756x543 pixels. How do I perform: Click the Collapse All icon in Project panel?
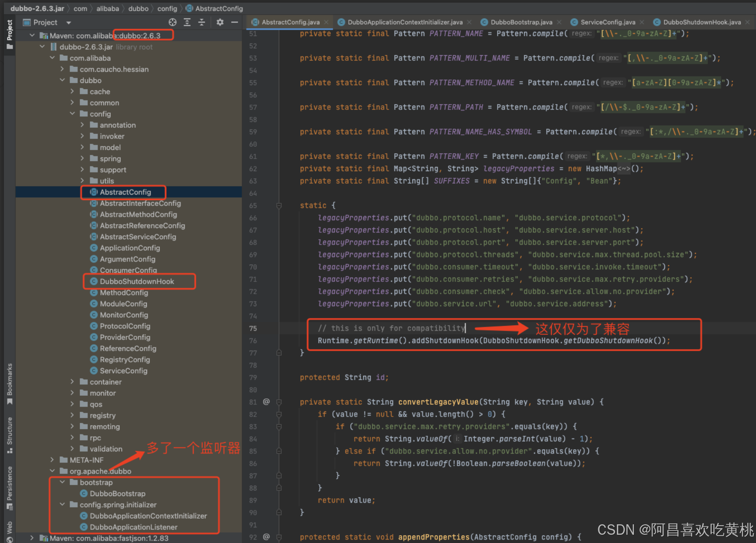[x=202, y=22]
